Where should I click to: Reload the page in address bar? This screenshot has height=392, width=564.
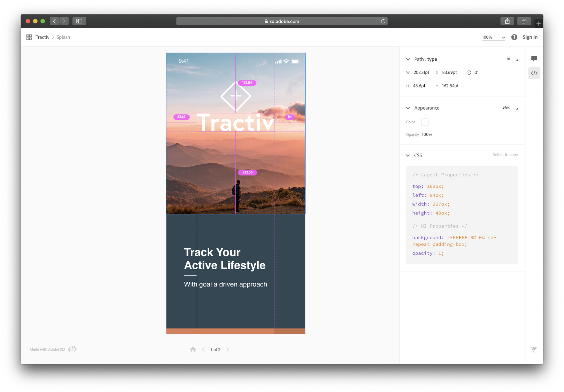[383, 21]
